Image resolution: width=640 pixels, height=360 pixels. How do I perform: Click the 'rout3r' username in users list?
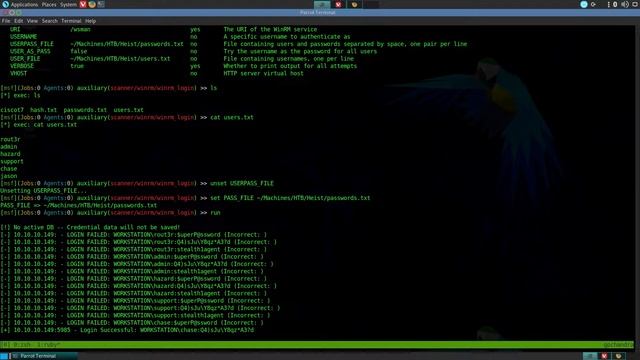pos(10,139)
